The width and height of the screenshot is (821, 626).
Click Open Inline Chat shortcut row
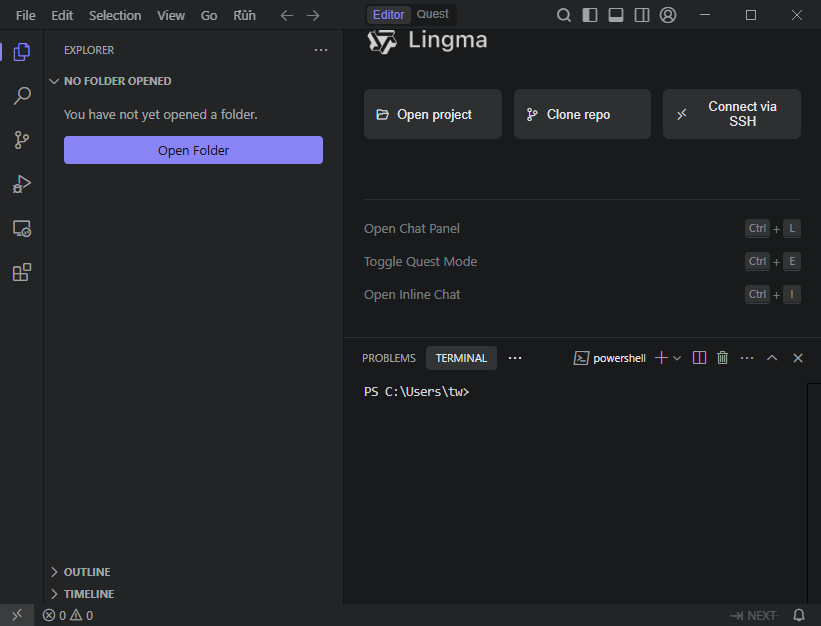(582, 295)
